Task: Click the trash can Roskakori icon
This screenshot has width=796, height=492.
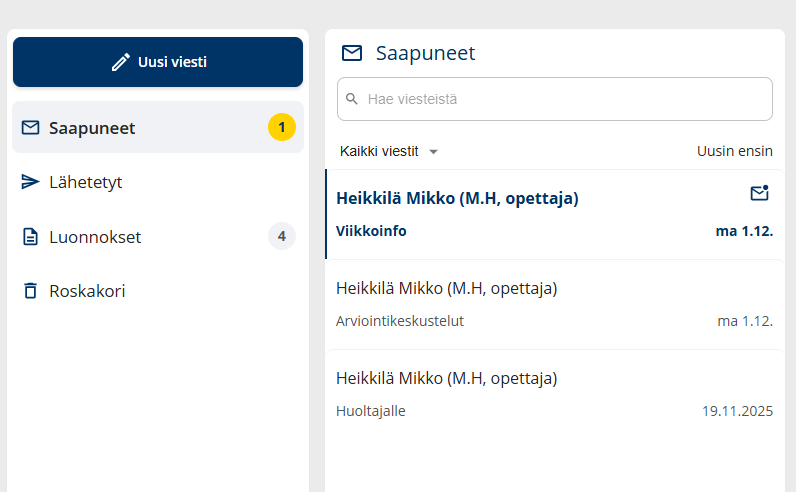Action: (30, 291)
